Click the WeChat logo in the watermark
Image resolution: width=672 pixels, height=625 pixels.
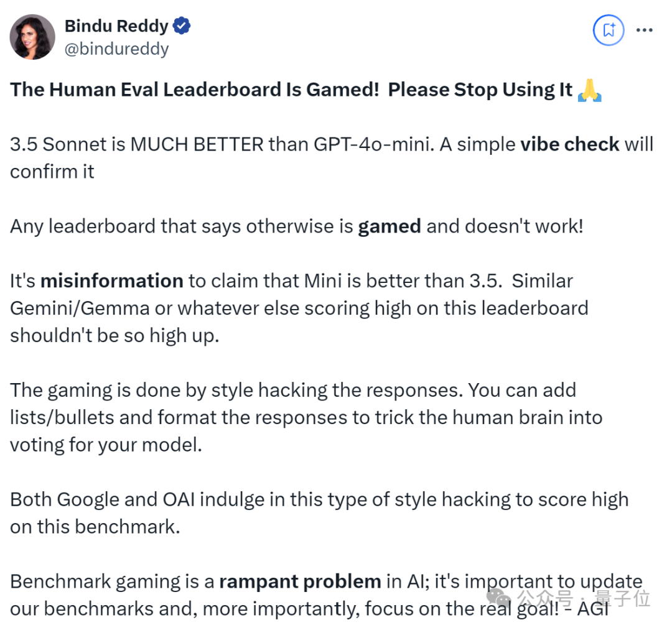coord(498,598)
